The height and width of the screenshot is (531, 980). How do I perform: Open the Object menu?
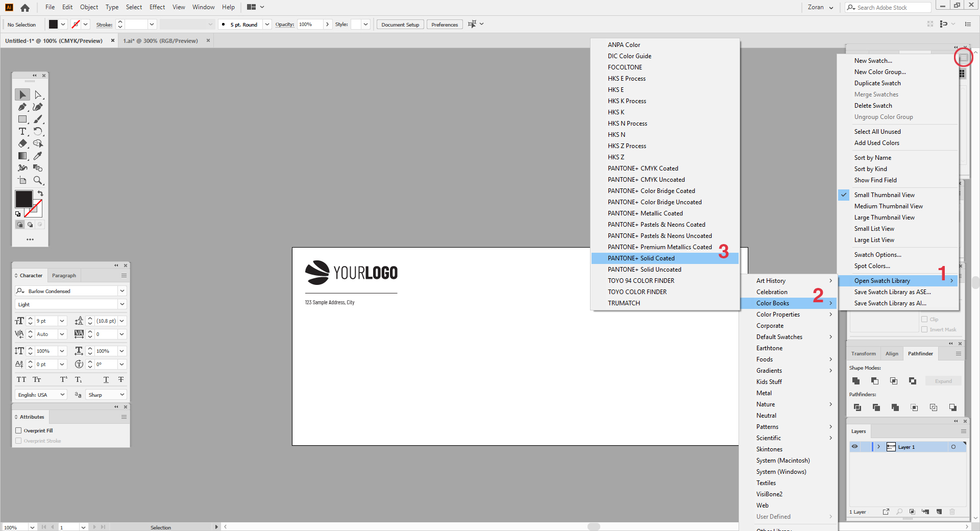click(89, 7)
